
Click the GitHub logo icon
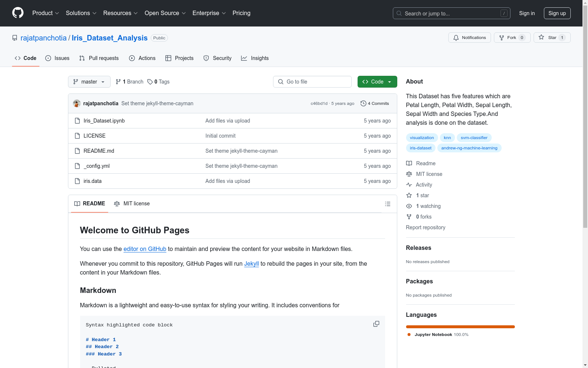[18, 13]
